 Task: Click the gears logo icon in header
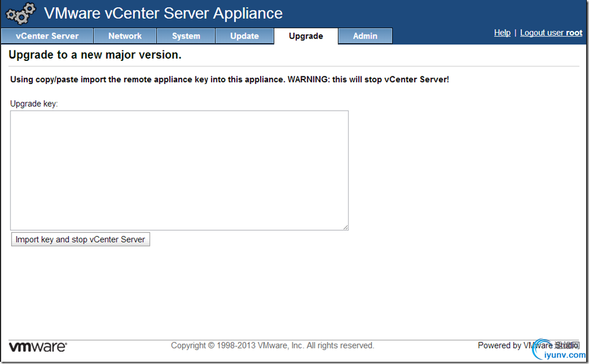tap(21, 13)
